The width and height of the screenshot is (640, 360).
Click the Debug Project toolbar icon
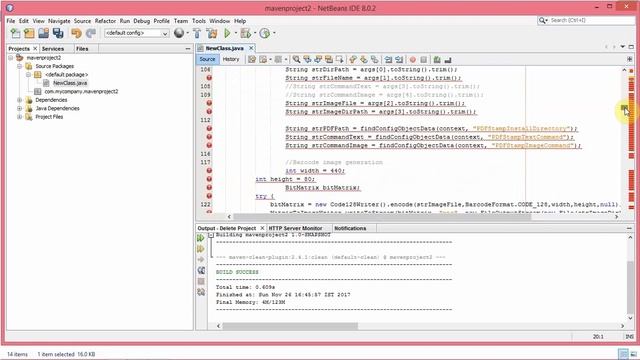[x=246, y=33]
